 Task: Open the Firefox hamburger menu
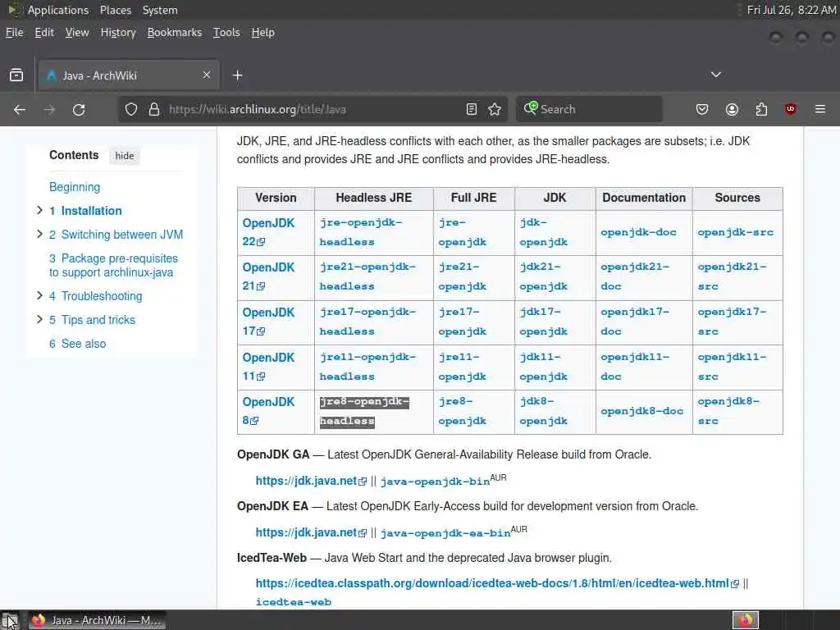click(x=820, y=109)
